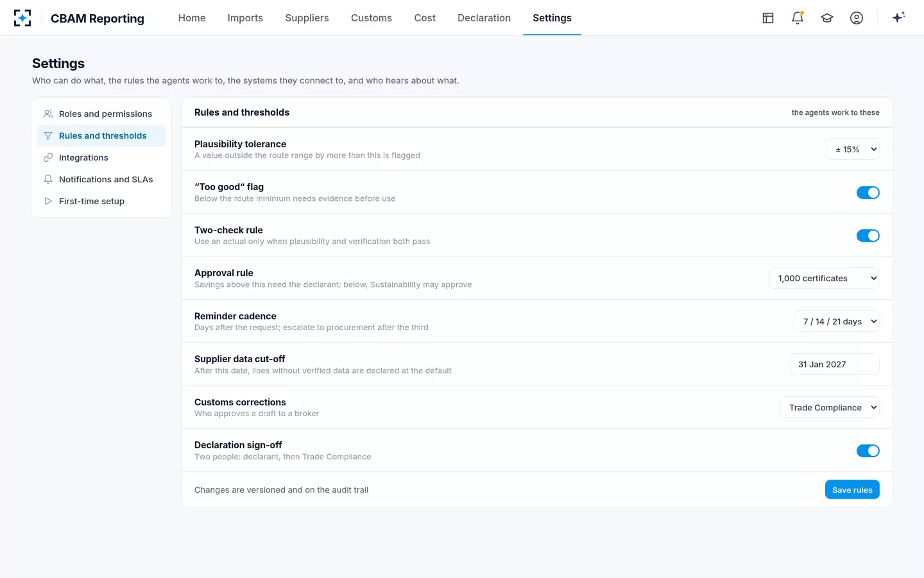Launch the sparkle AI assistant icon
The image size is (924, 578).
click(898, 17)
